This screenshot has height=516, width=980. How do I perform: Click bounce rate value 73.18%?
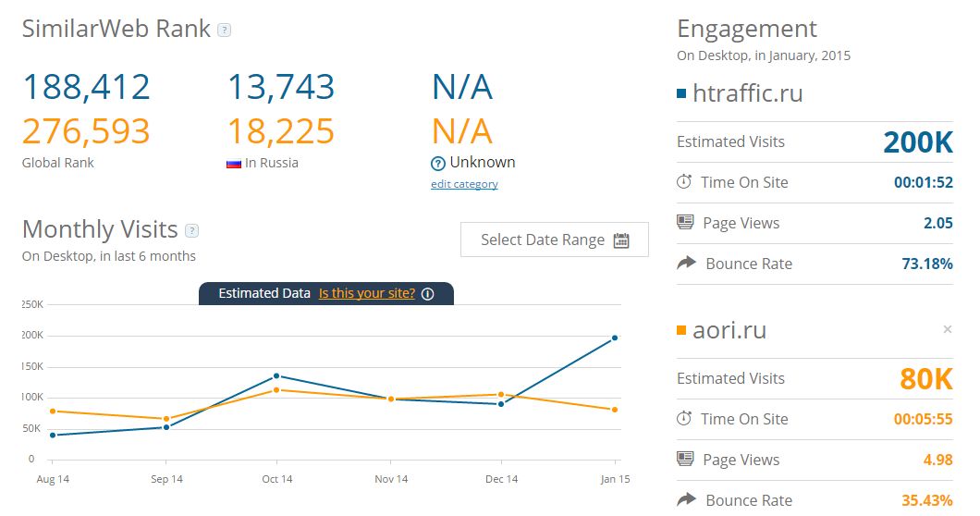click(927, 264)
